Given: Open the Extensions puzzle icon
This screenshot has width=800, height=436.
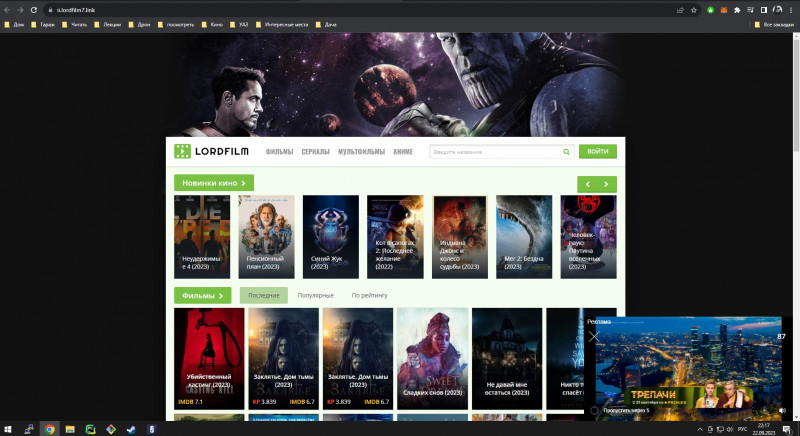Looking at the screenshot, I should point(737,10).
